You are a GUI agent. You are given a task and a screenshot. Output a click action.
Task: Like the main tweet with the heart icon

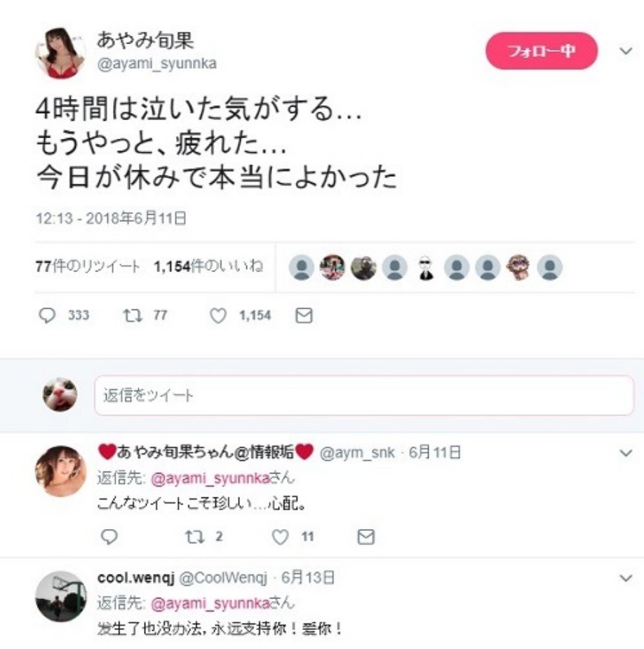coord(217,316)
